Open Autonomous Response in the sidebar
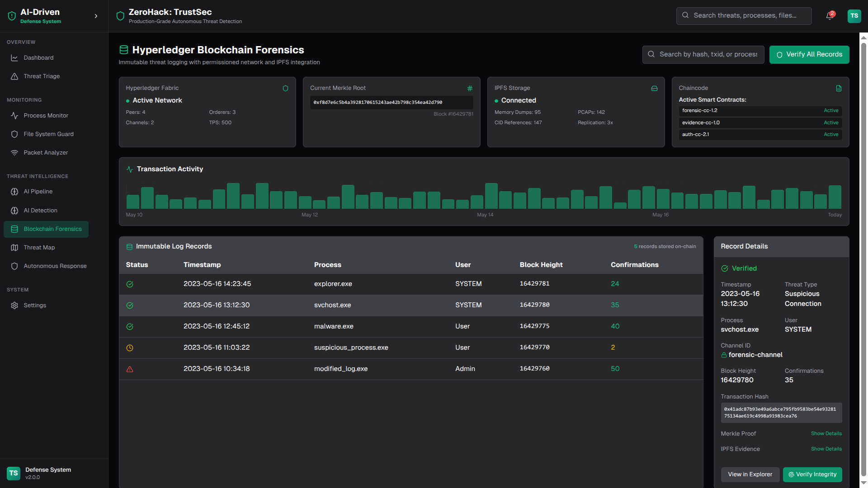This screenshot has height=488, width=868. click(55, 266)
